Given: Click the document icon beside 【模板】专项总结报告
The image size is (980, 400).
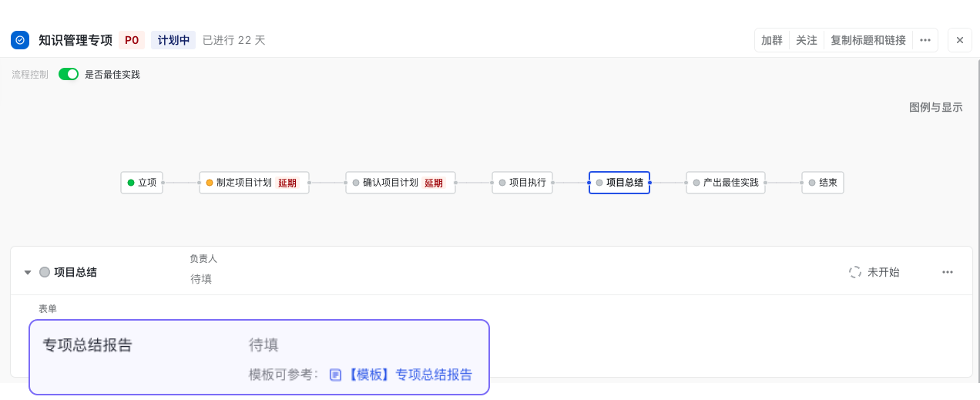Looking at the screenshot, I should click(335, 375).
